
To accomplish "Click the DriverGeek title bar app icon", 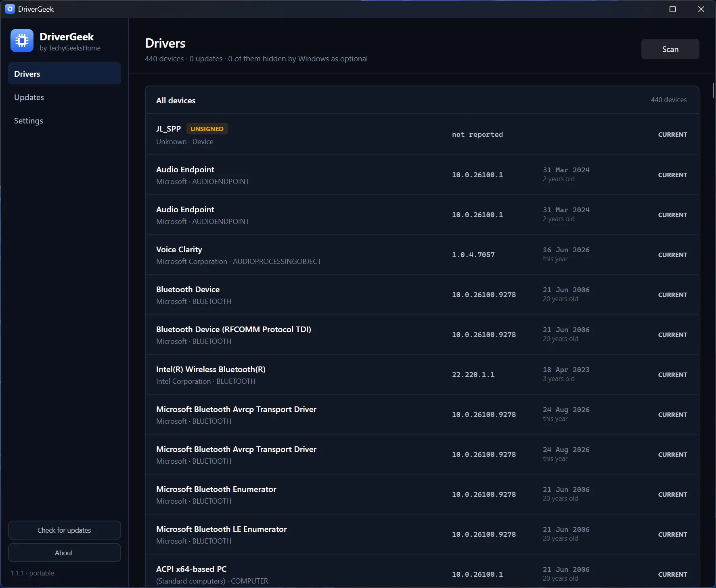I will point(10,9).
